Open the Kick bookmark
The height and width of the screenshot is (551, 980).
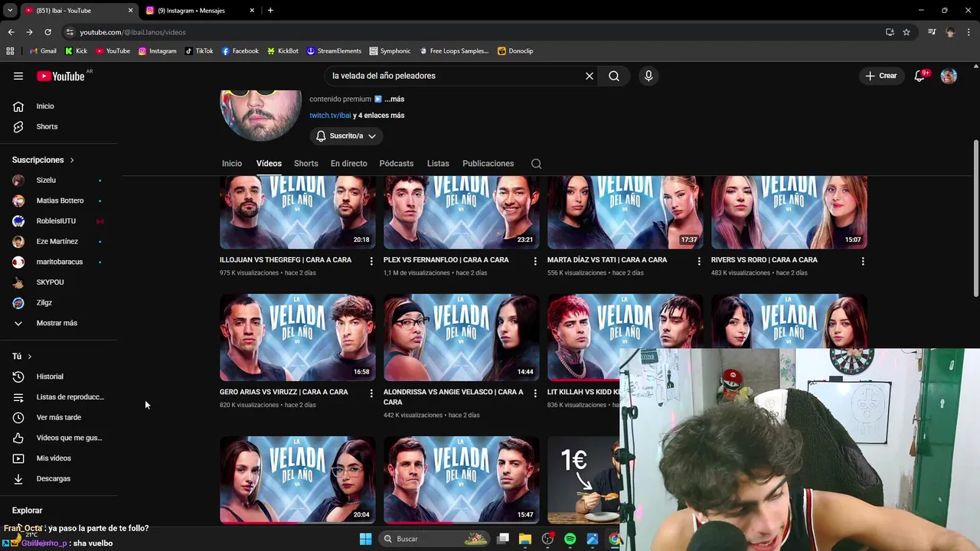pos(76,51)
